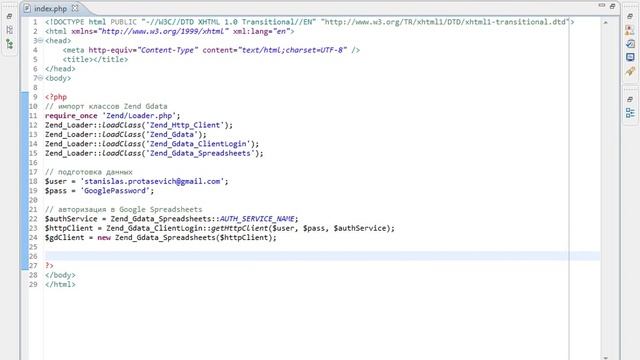This screenshot has height=360, width=640.
Task: Click line number 25 in the gutter
Action: 33,247
